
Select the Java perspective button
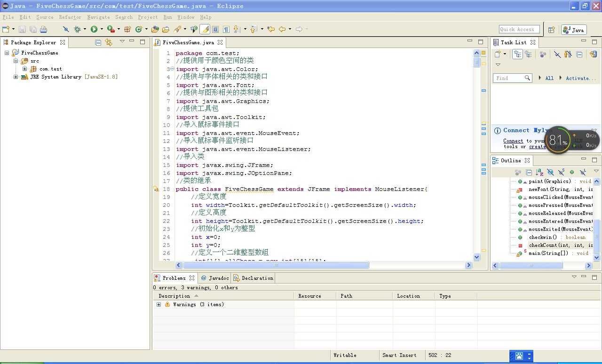point(573,30)
